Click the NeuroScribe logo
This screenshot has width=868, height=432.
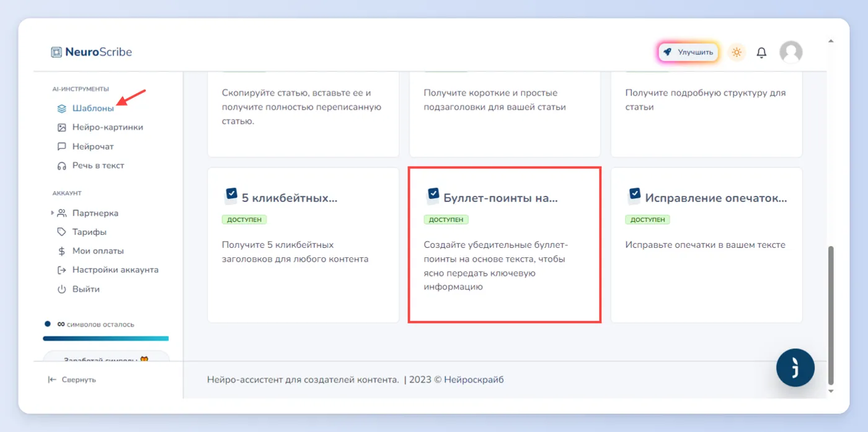(x=92, y=52)
